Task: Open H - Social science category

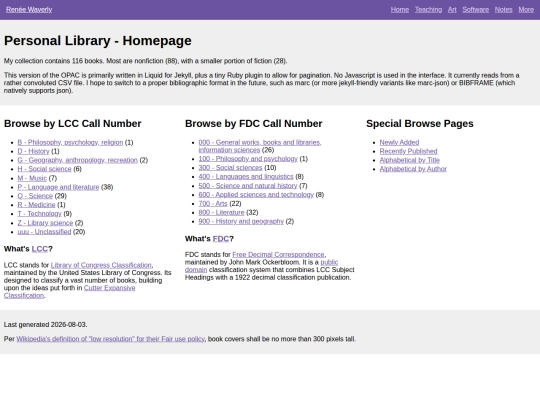Action: 44,169
